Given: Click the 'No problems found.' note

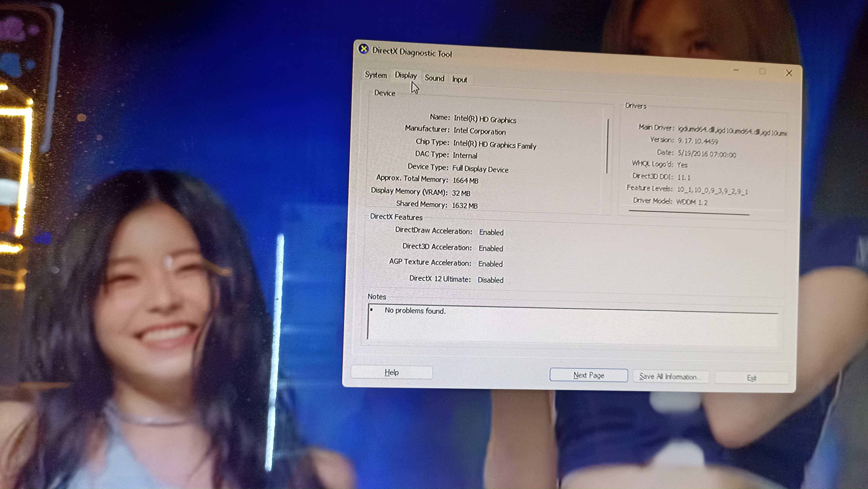Looking at the screenshot, I should tap(415, 311).
